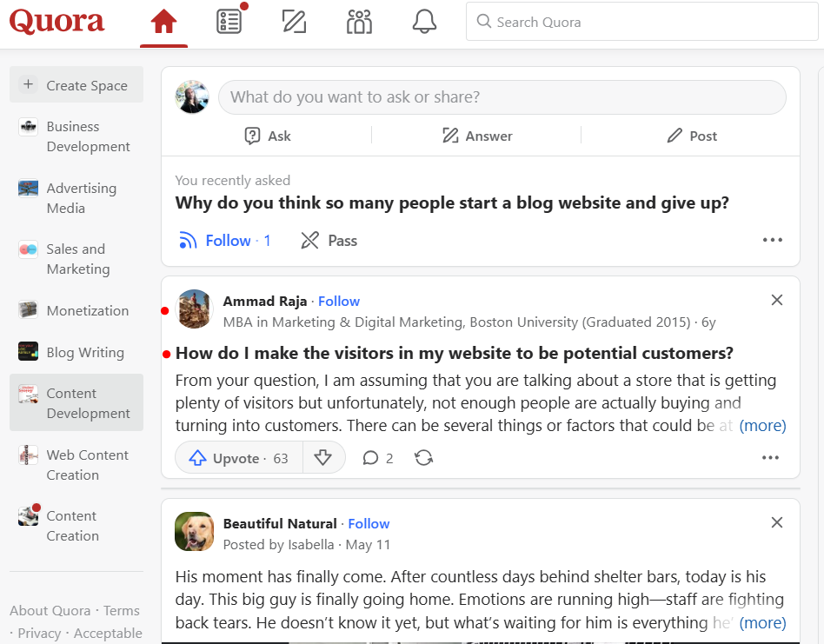This screenshot has height=644, width=824.
Task: Open the Notifications bell
Action: 424,21
